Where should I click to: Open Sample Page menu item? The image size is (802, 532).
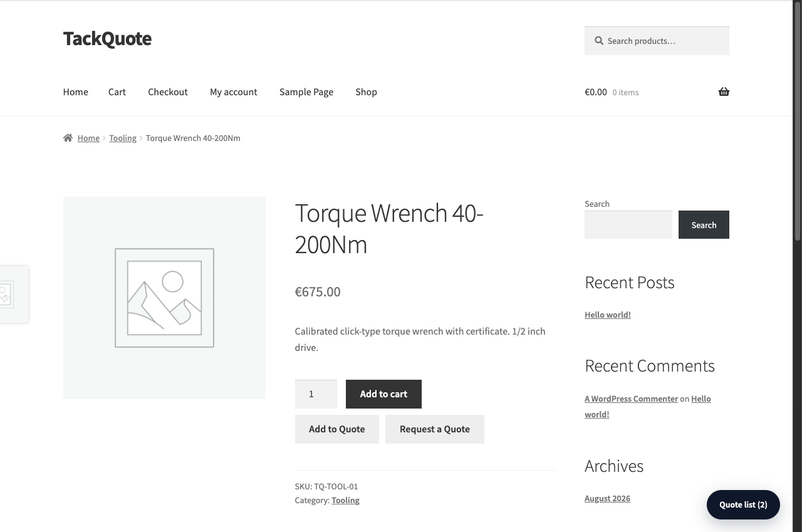point(306,92)
